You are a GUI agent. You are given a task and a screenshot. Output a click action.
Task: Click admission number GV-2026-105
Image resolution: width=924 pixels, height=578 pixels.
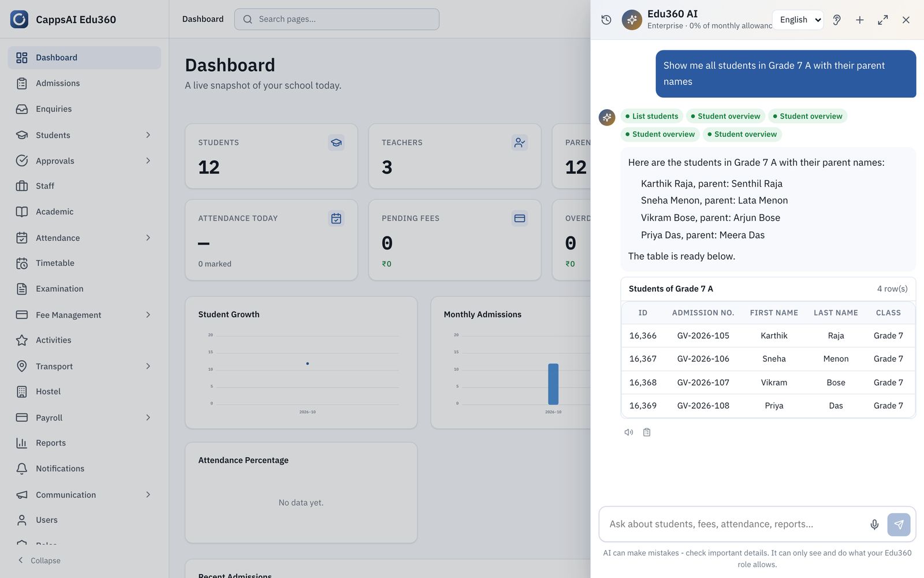[x=703, y=336]
